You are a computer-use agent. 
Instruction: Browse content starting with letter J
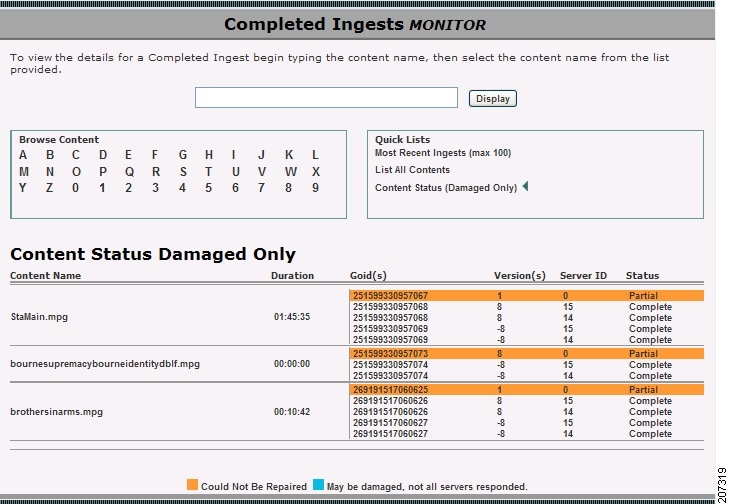261,155
